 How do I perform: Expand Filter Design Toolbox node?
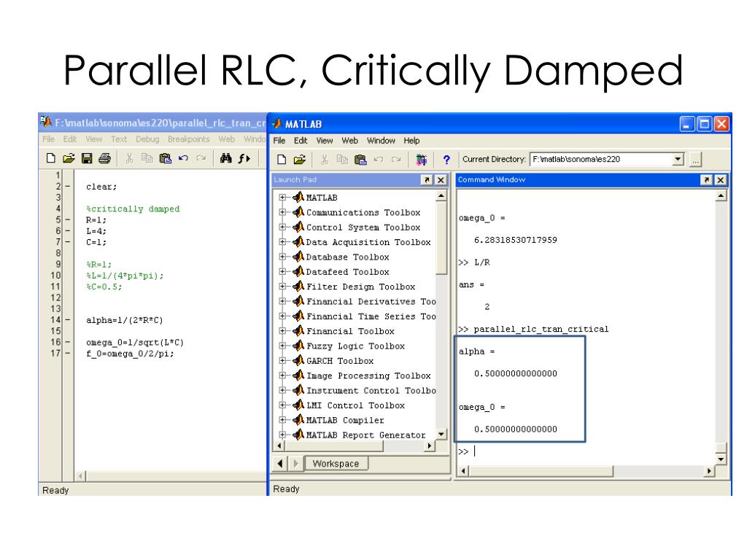[x=282, y=286]
